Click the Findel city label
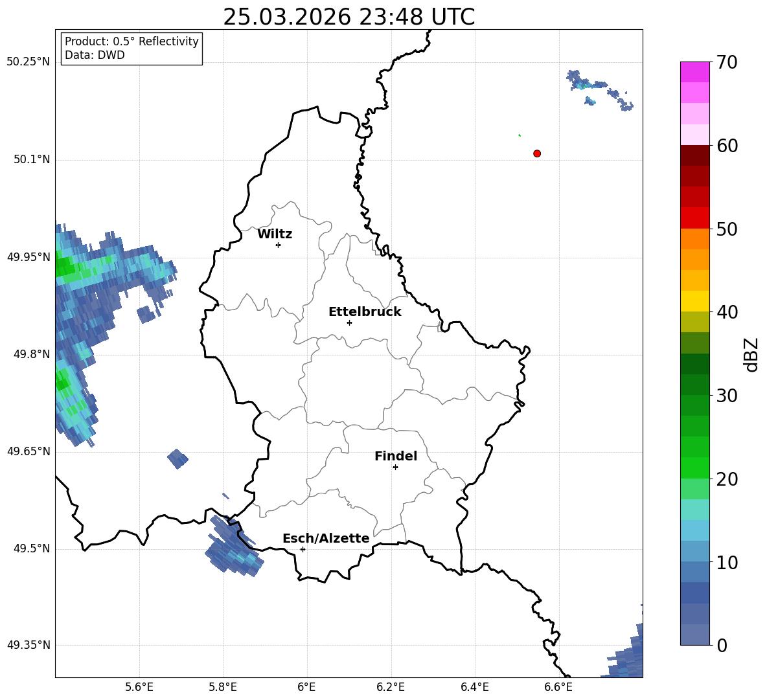 396,456
